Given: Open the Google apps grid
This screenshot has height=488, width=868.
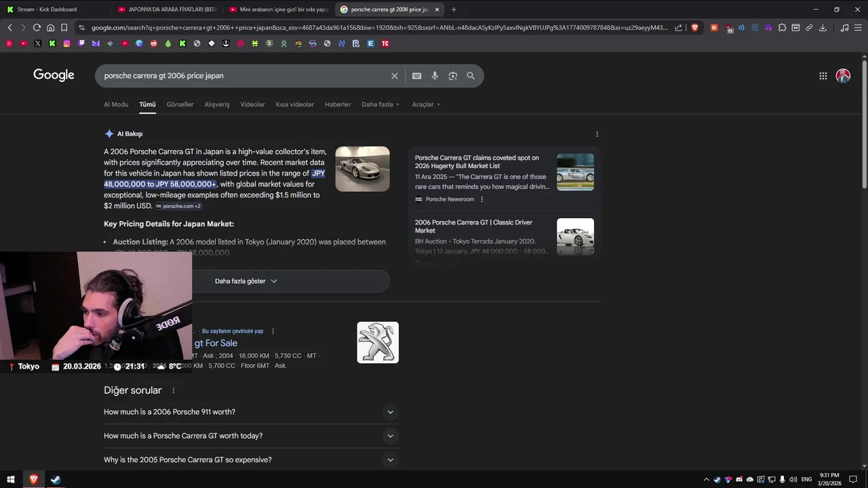Looking at the screenshot, I should (x=823, y=76).
